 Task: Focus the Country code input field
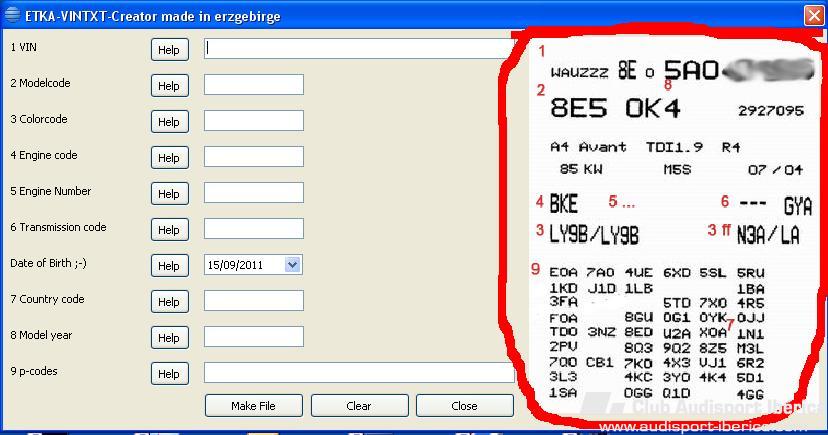click(x=254, y=300)
